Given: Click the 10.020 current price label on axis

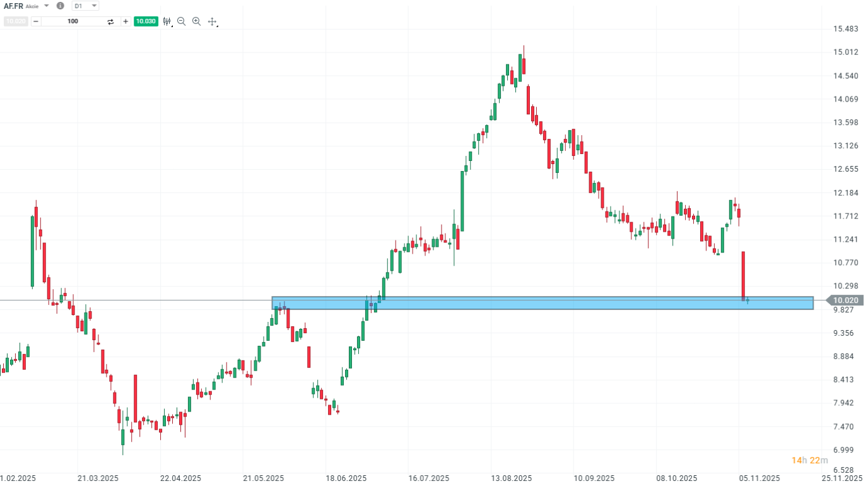Looking at the screenshot, I should click(x=844, y=300).
